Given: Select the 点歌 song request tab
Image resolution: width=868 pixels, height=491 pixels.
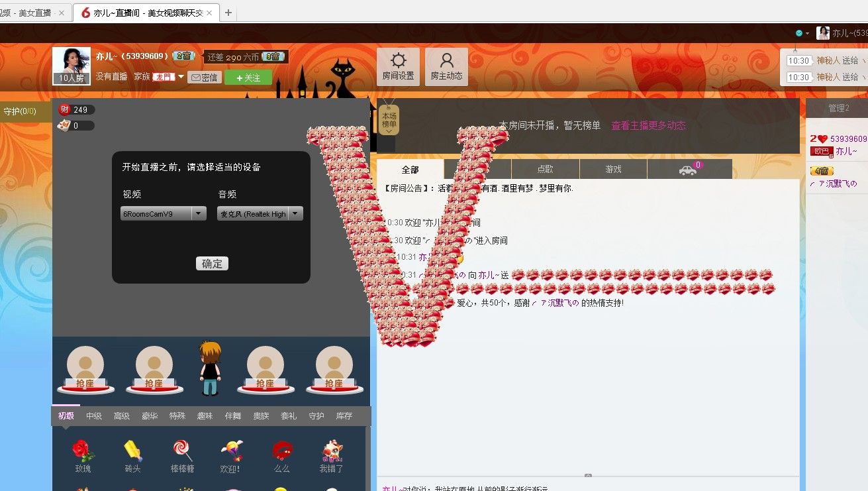Looking at the screenshot, I should coord(545,169).
